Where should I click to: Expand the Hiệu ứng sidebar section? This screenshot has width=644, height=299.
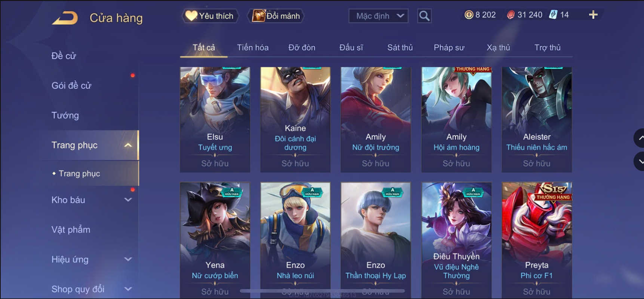[x=128, y=259]
